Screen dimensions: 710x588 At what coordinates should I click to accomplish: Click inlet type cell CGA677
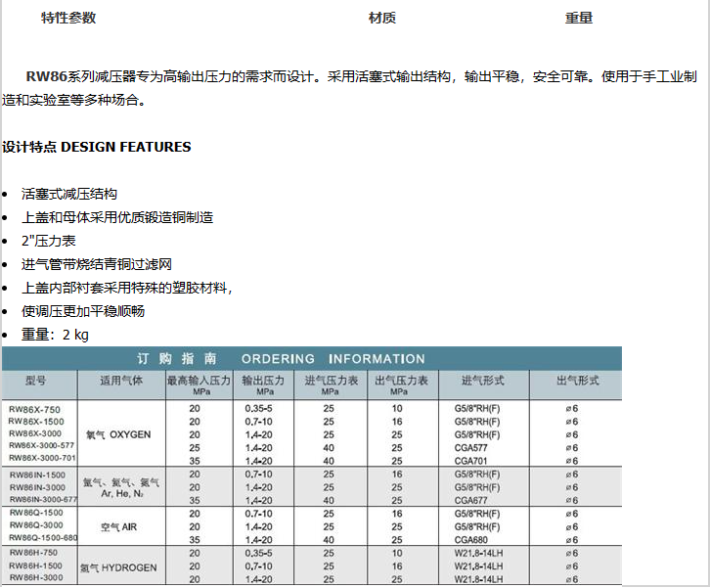[x=471, y=501]
